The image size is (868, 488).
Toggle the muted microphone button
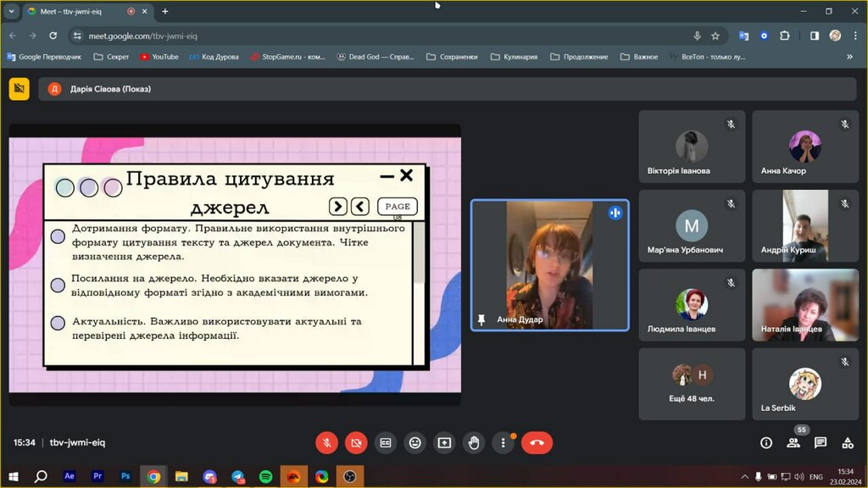point(326,442)
